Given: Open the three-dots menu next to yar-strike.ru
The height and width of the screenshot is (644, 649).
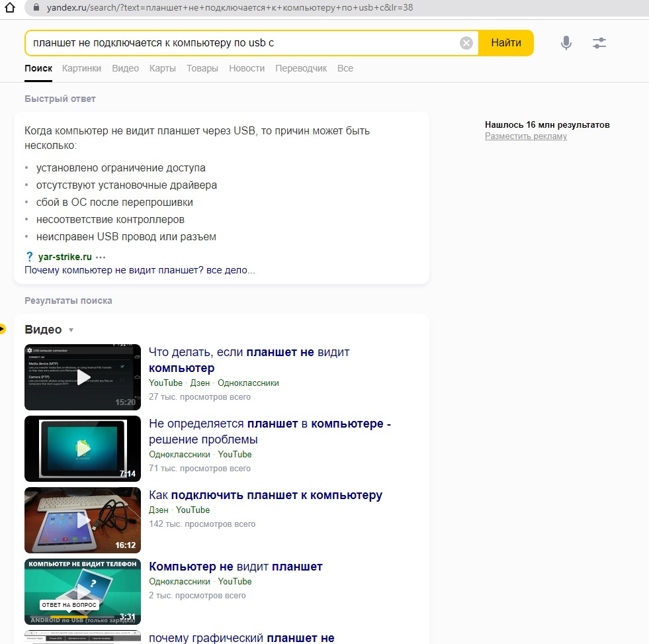Looking at the screenshot, I should point(101,257).
